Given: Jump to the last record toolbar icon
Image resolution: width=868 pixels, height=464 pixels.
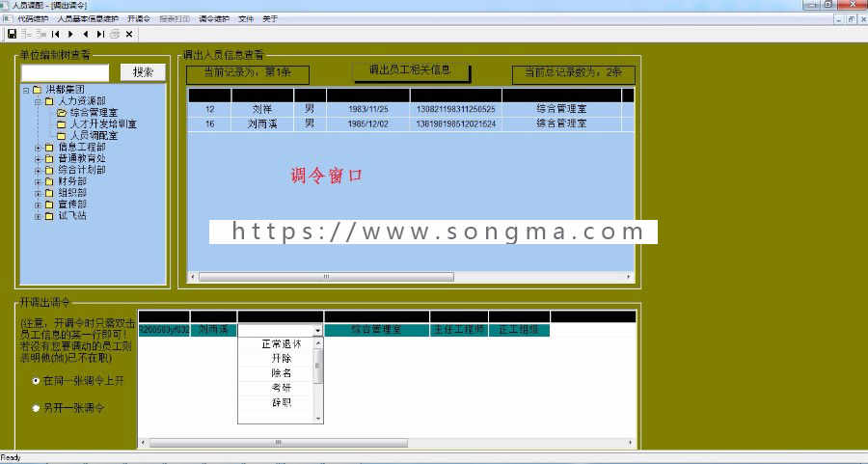Looking at the screenshot, I should point(100,35).
